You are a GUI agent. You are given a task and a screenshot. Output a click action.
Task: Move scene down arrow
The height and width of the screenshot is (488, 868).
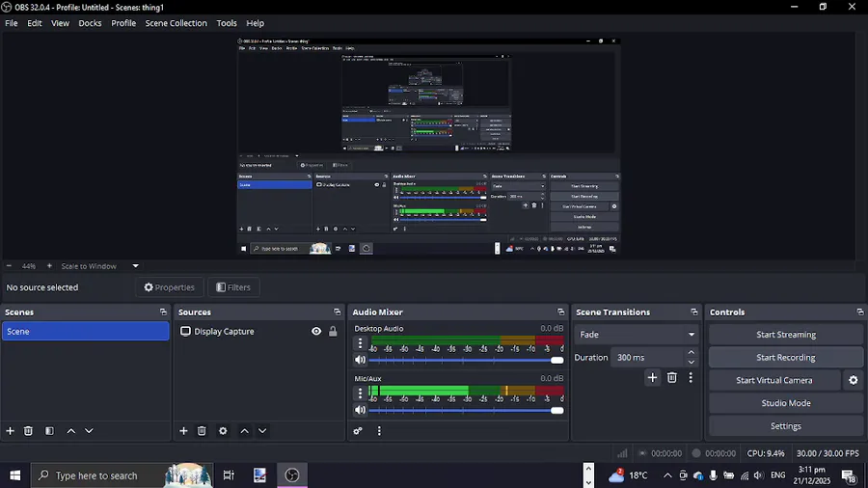point(89,430)
